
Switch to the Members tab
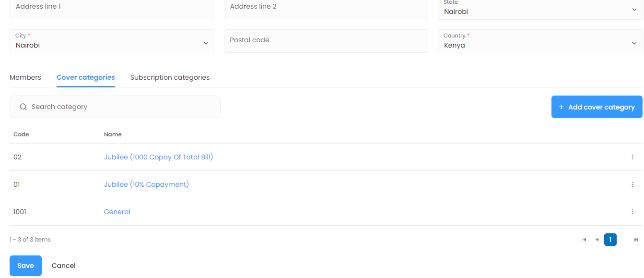pyautogui.click(x=25, y=77)
